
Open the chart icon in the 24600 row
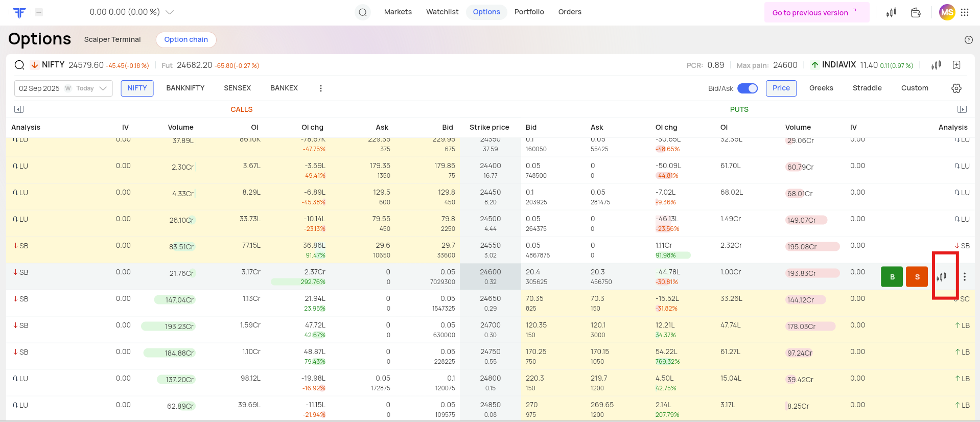pos(941,277)
